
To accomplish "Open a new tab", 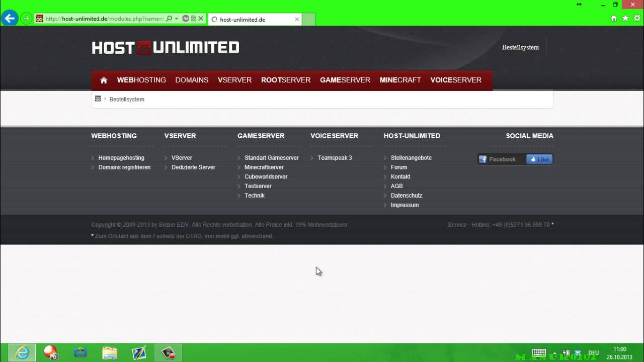I will pos(309,20).
